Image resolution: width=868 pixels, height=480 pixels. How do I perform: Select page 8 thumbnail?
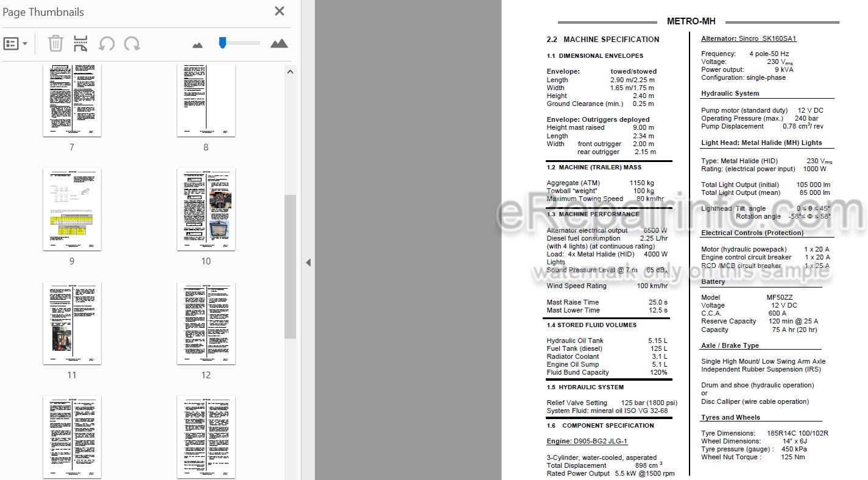tap(206, 100)
